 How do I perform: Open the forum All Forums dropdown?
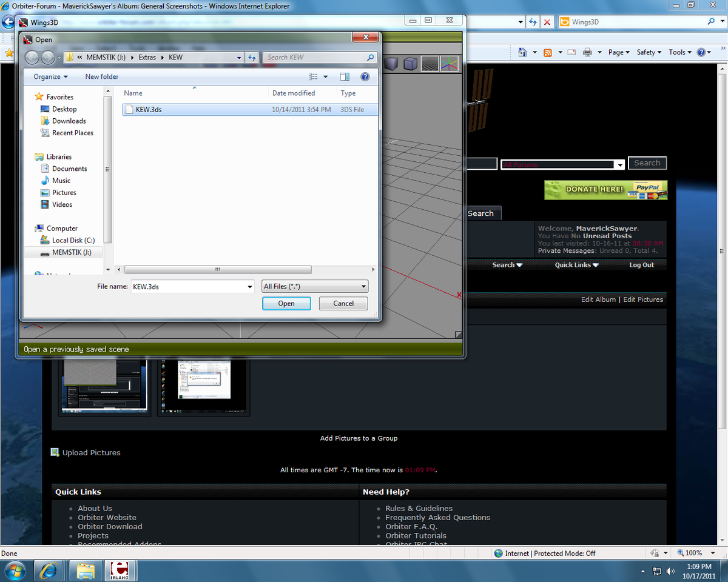click(x=619, y=165)
